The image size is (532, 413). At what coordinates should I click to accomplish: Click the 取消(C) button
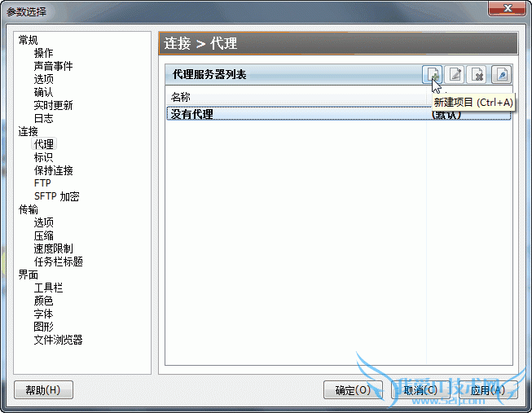pos(420,390)
